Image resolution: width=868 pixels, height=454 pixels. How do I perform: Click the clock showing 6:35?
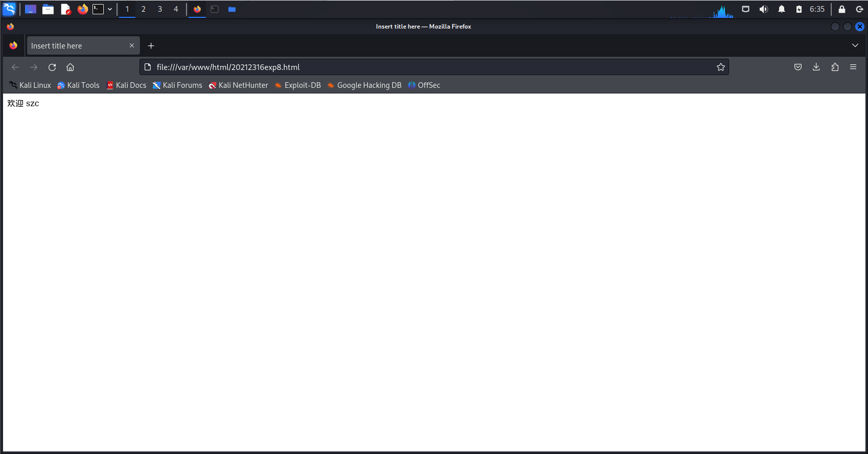click(817, 9)
